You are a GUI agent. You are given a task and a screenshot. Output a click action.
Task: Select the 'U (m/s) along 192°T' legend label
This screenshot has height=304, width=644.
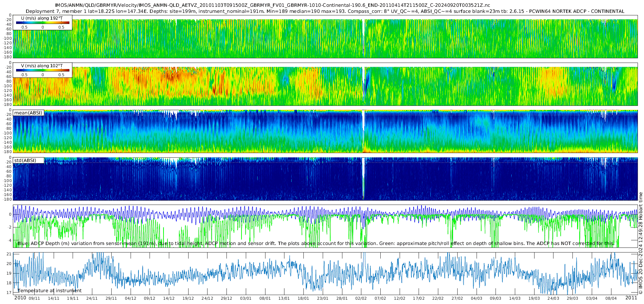pyautogui.click(x=42, y=18)
